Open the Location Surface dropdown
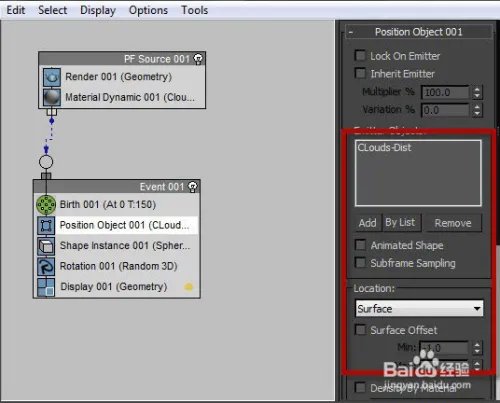Viewport: 500px width, 403px height. [419, 309]
